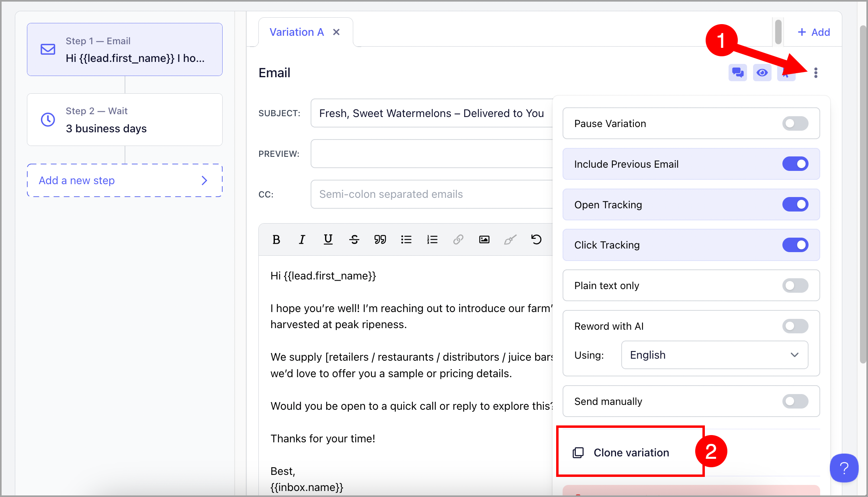Select the Step 1 — Email card

click(125, 49)
